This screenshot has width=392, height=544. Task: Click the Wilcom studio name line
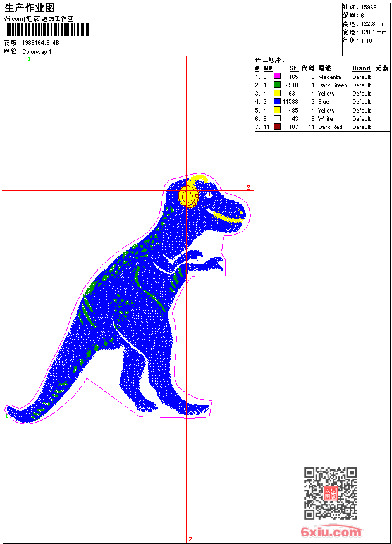[x=38, y=19]
